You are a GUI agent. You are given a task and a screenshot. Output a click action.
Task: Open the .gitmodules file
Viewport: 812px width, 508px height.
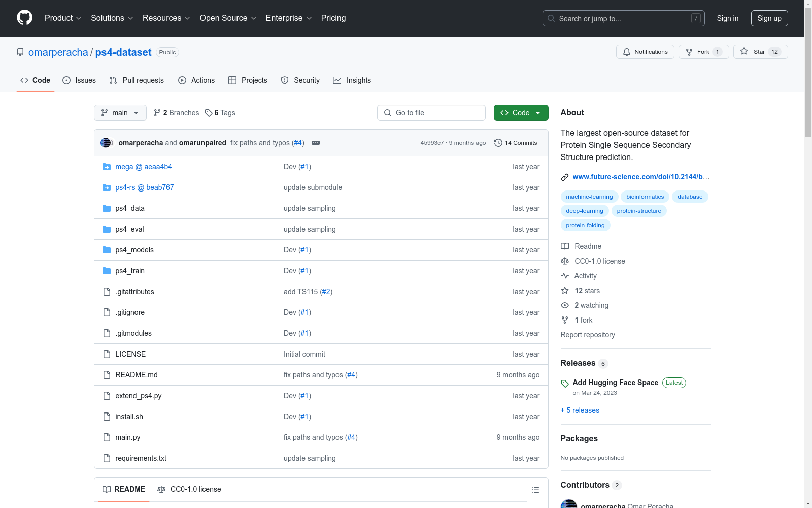[133, 333]
